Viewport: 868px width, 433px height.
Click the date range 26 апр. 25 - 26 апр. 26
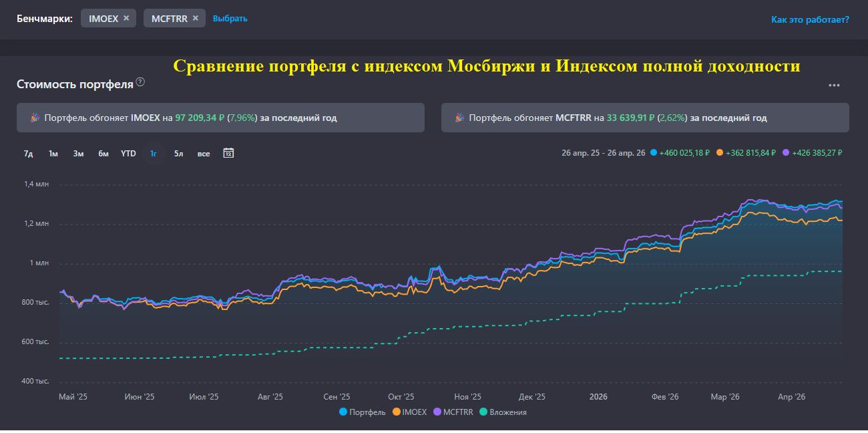click(604, 153)
